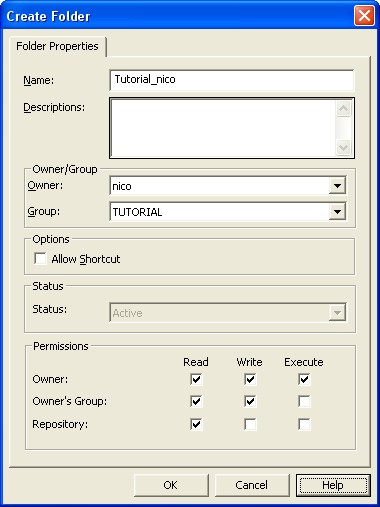Click the Cancel button
The height and width of the screenshot is (507, 380).
coord(252,485)
